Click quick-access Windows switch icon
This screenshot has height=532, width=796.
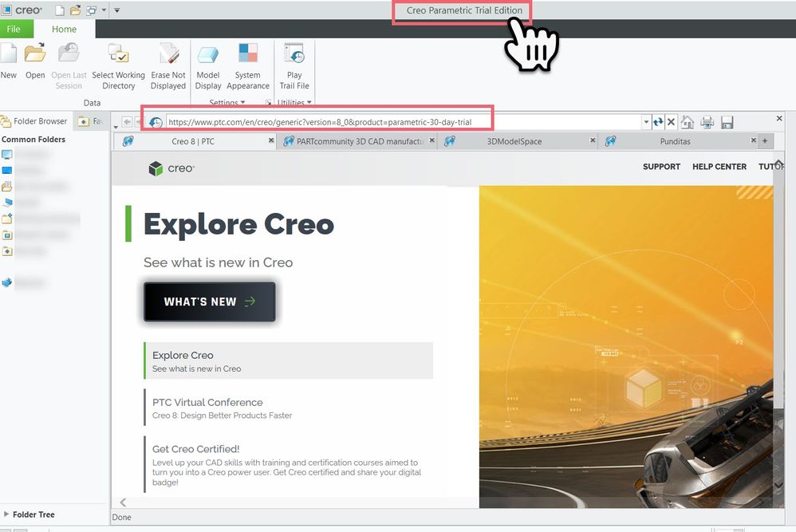click(92, 10)
